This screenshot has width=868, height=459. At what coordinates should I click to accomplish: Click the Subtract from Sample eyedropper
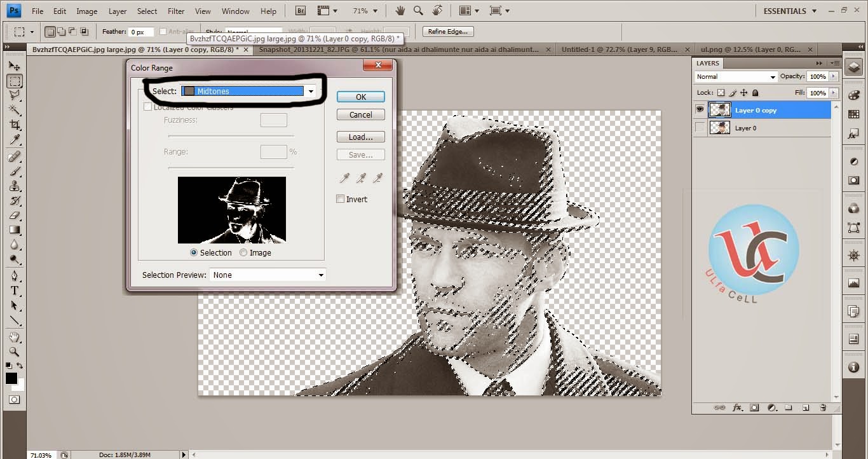(x=378, y=178)
